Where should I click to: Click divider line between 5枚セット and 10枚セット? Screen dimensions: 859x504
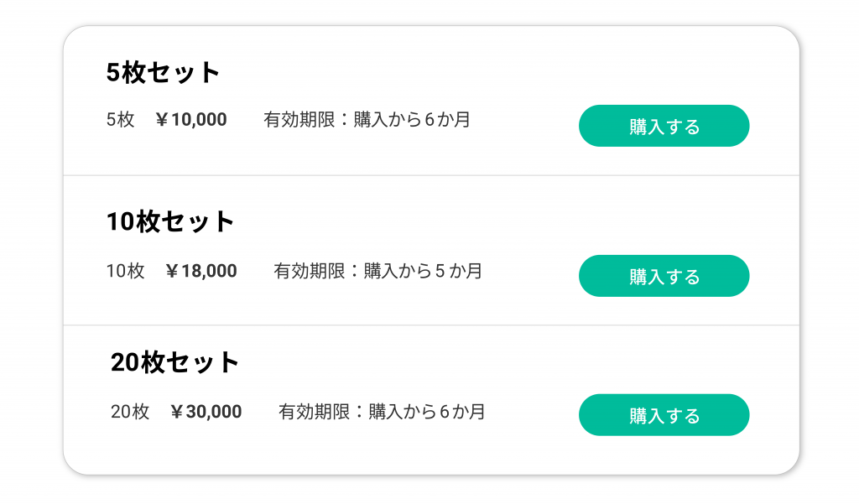tap(431, 175)
